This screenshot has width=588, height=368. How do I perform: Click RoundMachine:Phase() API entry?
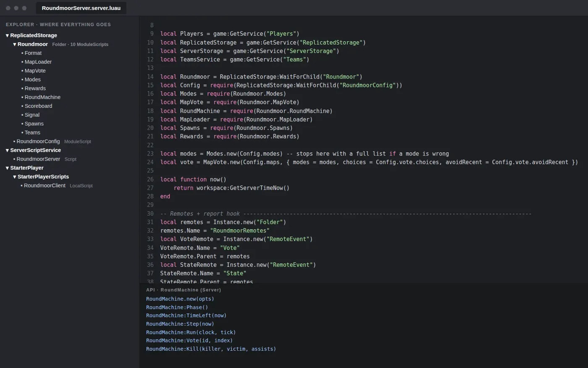point(177,307)
